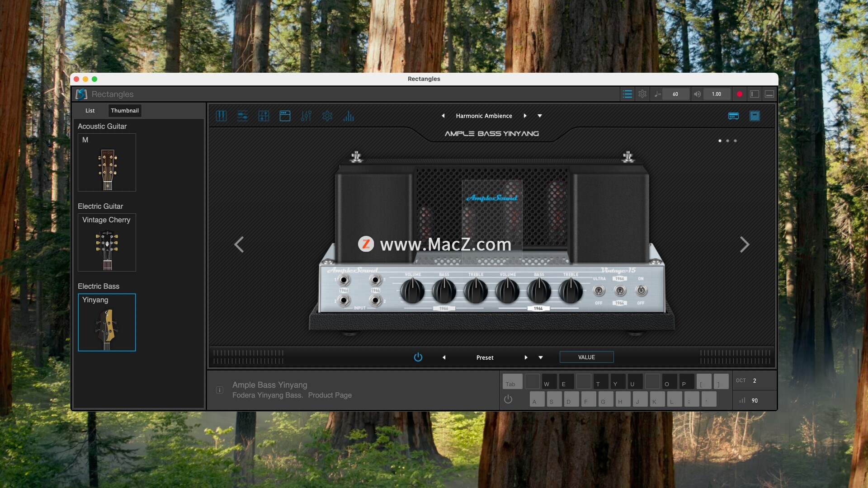
Task: Flip the 1966/1964 channel toggle switch
Action: point(620,291)
